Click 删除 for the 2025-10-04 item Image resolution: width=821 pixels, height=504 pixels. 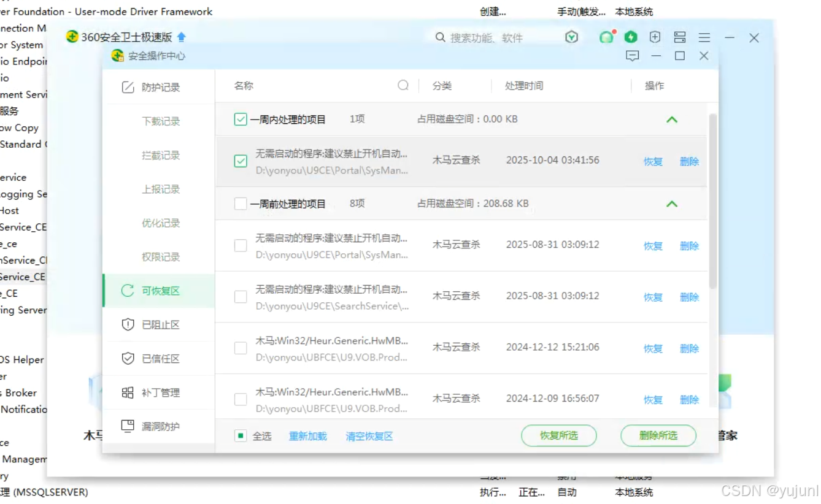[x=689, y=162]
